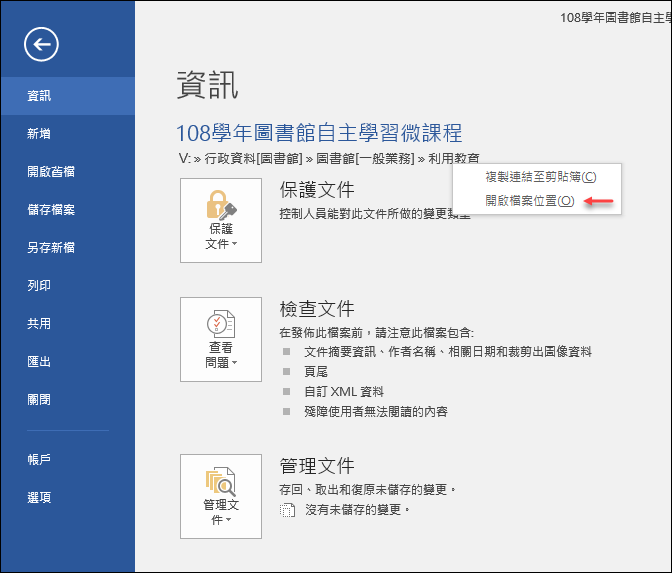Select 另存新檔 in the sidebar
This screenshot has height=573, width=672.
tap(68, 248)
